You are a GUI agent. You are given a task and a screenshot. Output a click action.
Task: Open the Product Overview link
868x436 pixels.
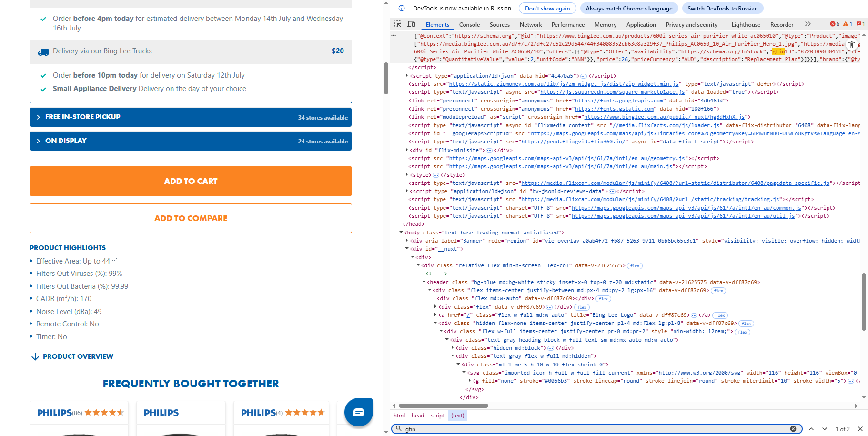(78, 356)
